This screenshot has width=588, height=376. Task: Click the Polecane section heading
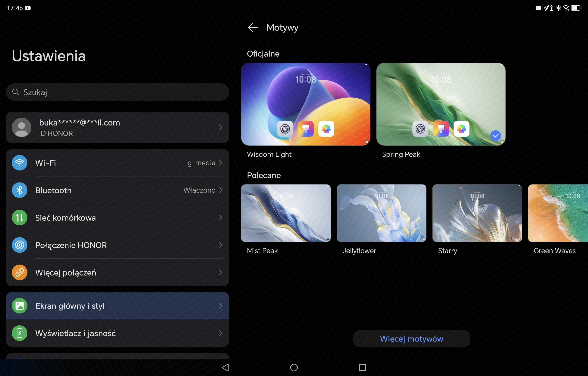pyautogui.click(x=264, y=175)
